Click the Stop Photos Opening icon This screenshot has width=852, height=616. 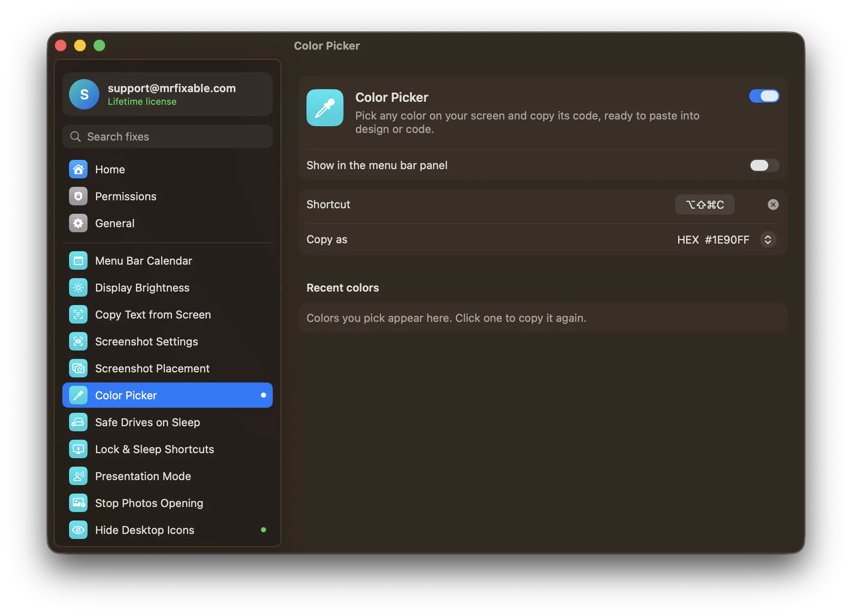coord(78,503)
